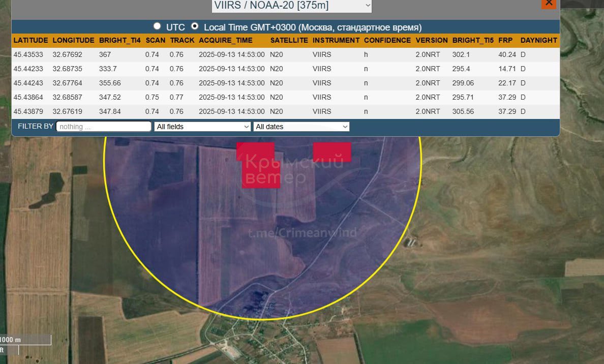
Task: Click the 1000 m map scale bar
Action: 25,340
